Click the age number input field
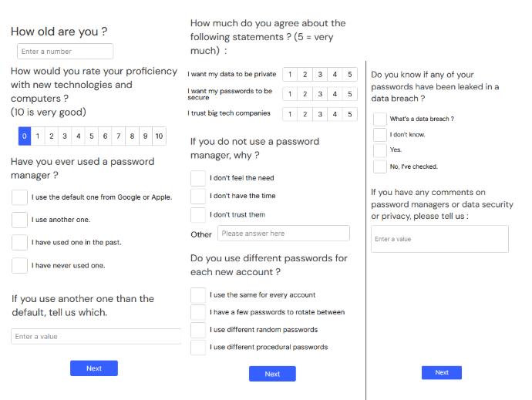The image size is (532, 400). 65,51
